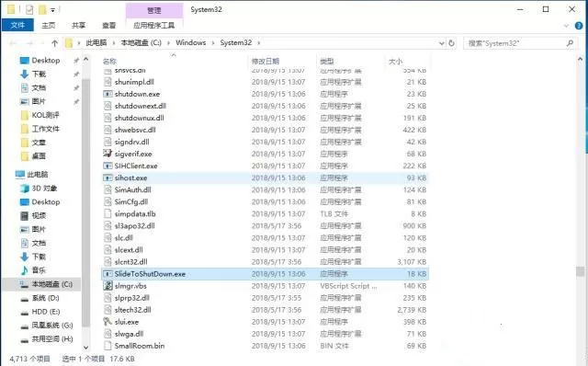This screenshot has height=366, width=588.
Task: Open the 文件 file menu tab
Action: pyautogui.click(x=17, y=25)
